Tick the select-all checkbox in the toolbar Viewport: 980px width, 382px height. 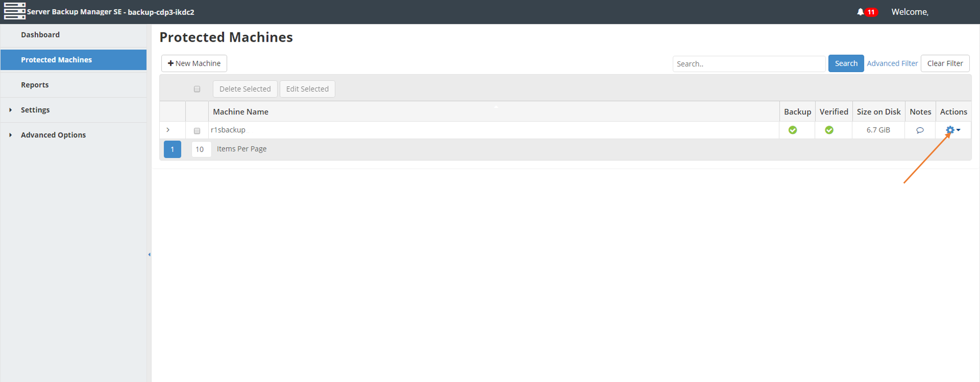point(197,89)
